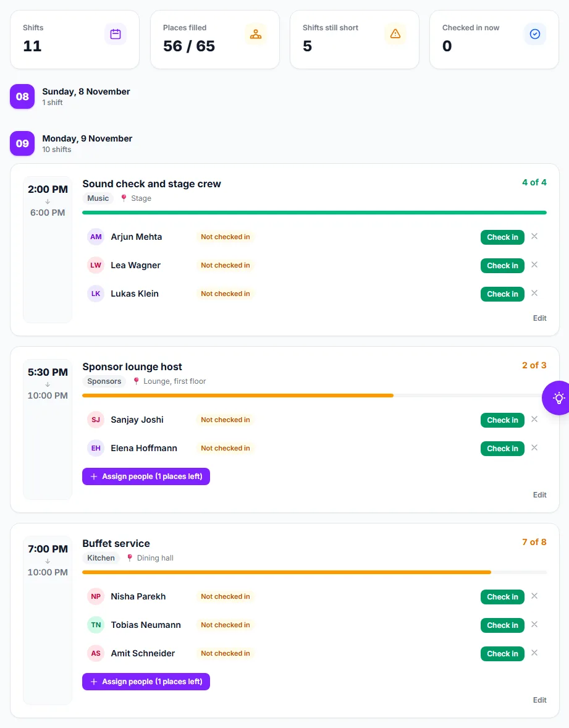
Task: Click the AM avatar for Arjun Mehta
Action: (96, 237)
